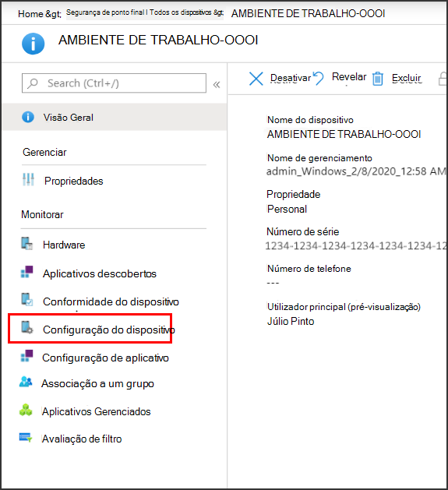Click the Configuração de aplicativo icon
Viewport: 448px width, 490px height.
27,356
